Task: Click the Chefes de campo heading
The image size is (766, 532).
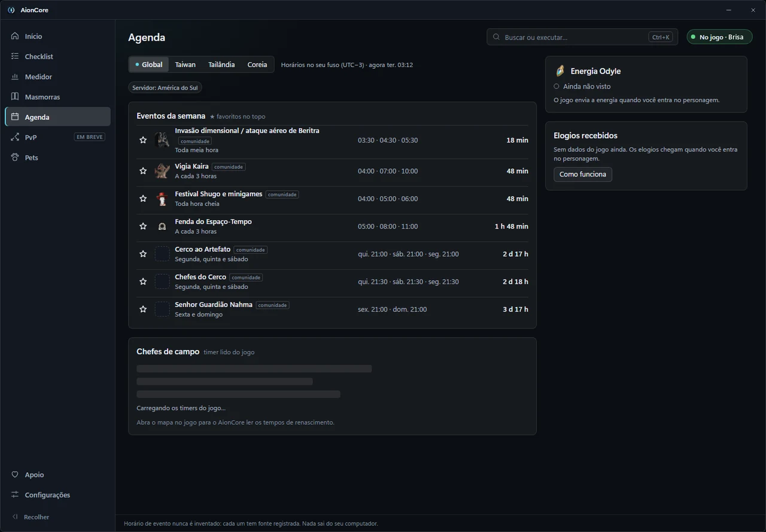Action: pos(168,352)
